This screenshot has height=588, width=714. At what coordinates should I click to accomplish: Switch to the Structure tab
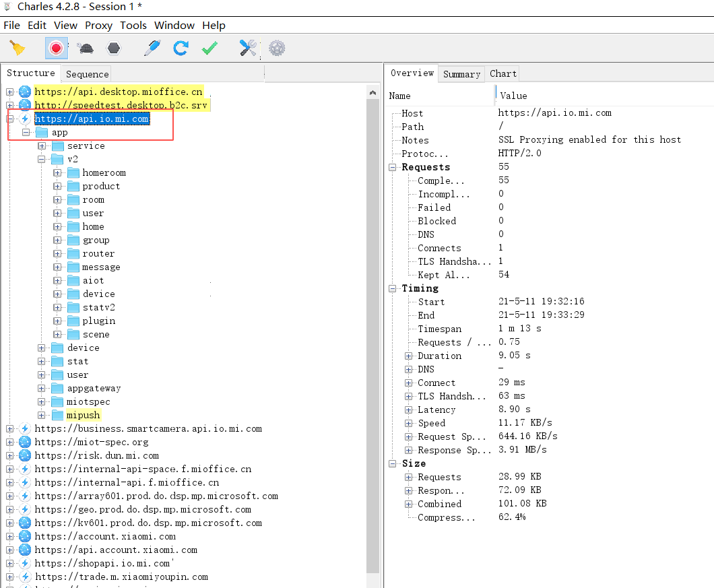(x=31, y=73)
